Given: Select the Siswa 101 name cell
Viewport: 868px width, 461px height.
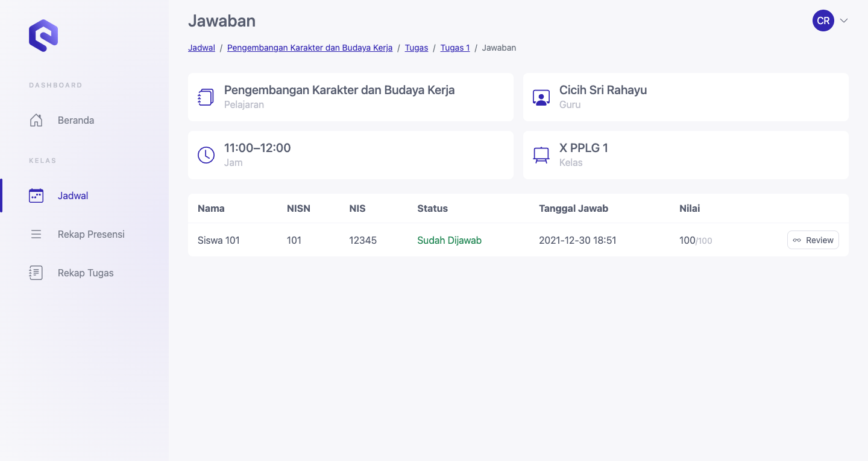Looking at the screenshot, I should click(x=219, y=240).
